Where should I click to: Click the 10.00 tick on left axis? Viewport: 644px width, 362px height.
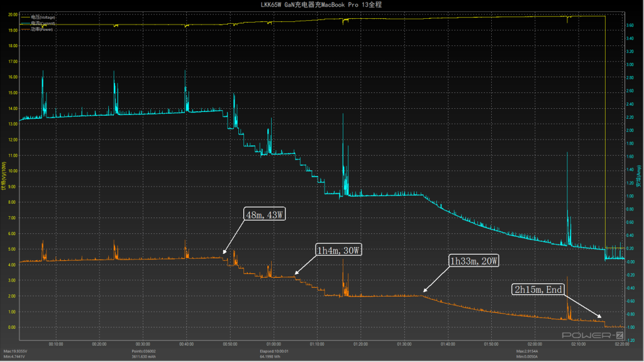click(13, 171)
